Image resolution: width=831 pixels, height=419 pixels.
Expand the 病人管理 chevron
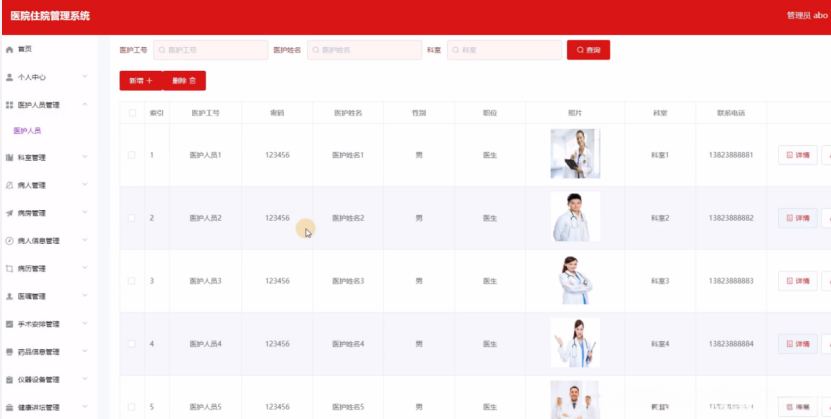pyautogui.click(x=85, y=185)
